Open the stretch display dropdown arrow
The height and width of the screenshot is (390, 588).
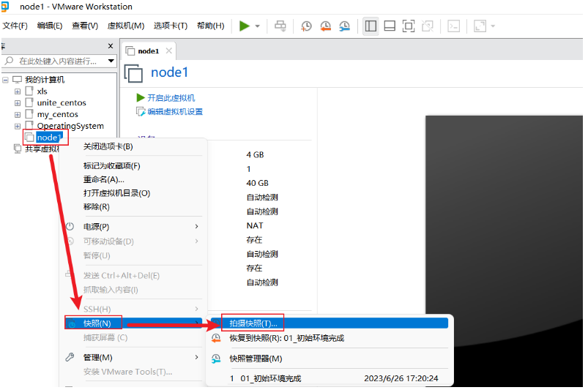(x=493, y=26)
